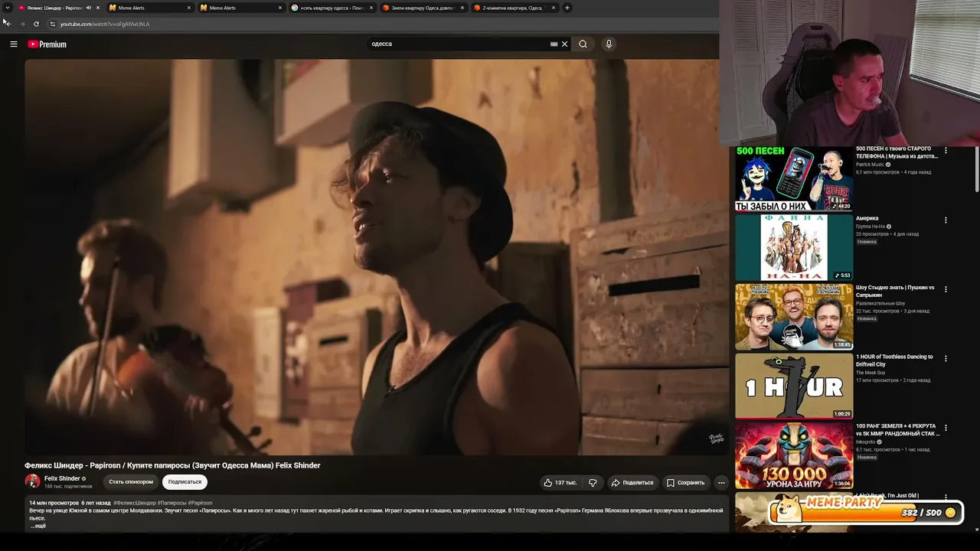Go forward in browser history
Image resolution: width=980 pixels, height=551 pixels.
22,24
